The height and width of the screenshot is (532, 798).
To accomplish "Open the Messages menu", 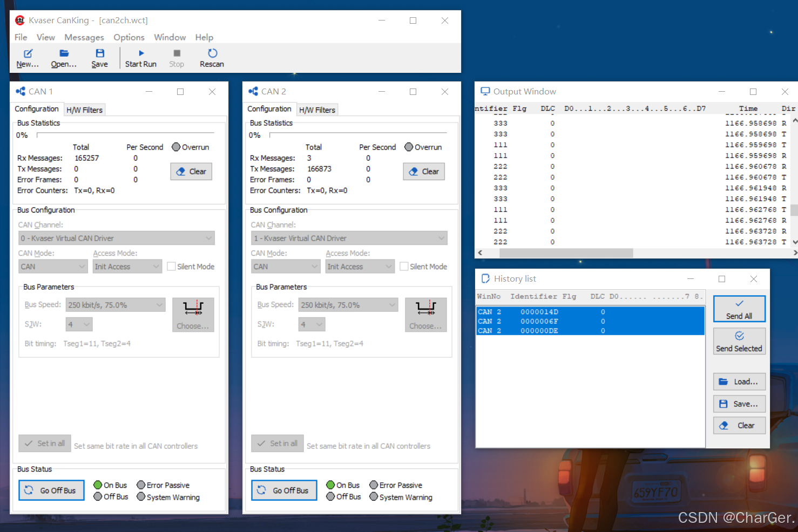I will [84, 37].
